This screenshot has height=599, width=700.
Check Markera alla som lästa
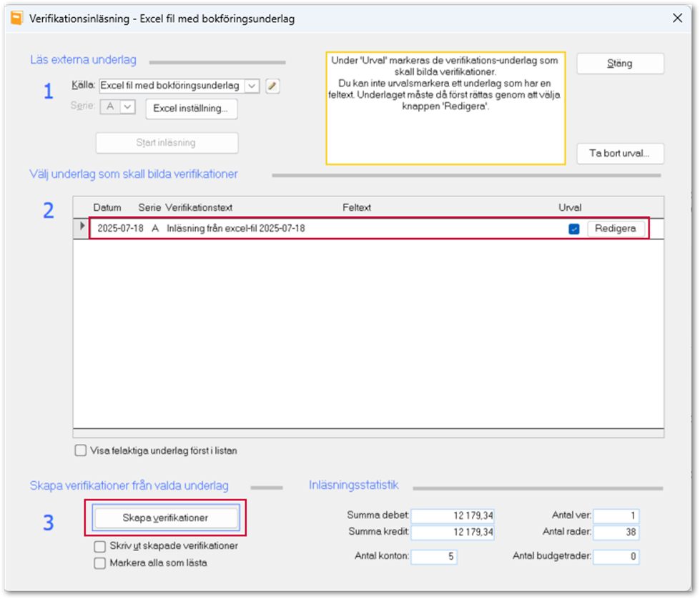pyautogui.click(x=99, y=563)
